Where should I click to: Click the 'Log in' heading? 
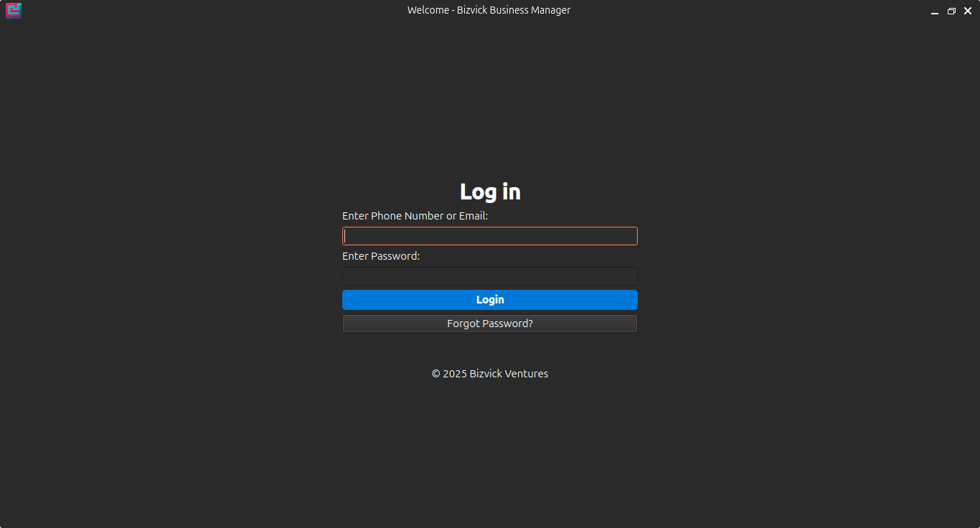(x=490, y=192)
